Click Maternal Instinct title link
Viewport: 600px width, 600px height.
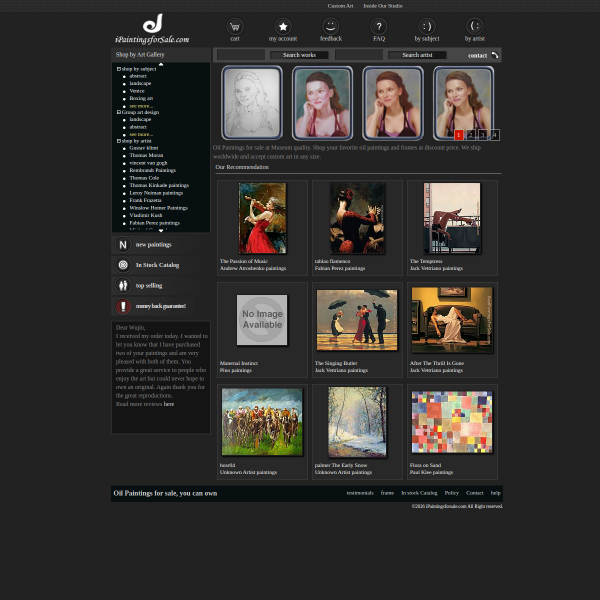point(239,363)
